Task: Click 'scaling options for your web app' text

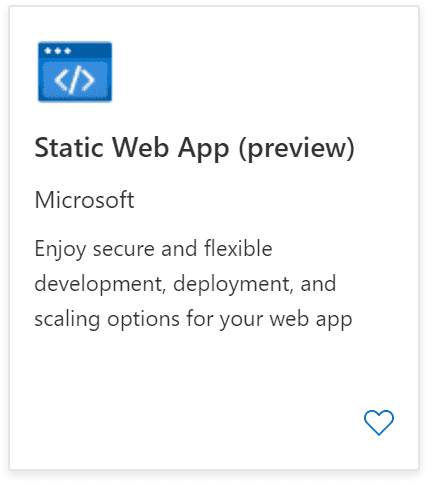Action: pos(193,320)
